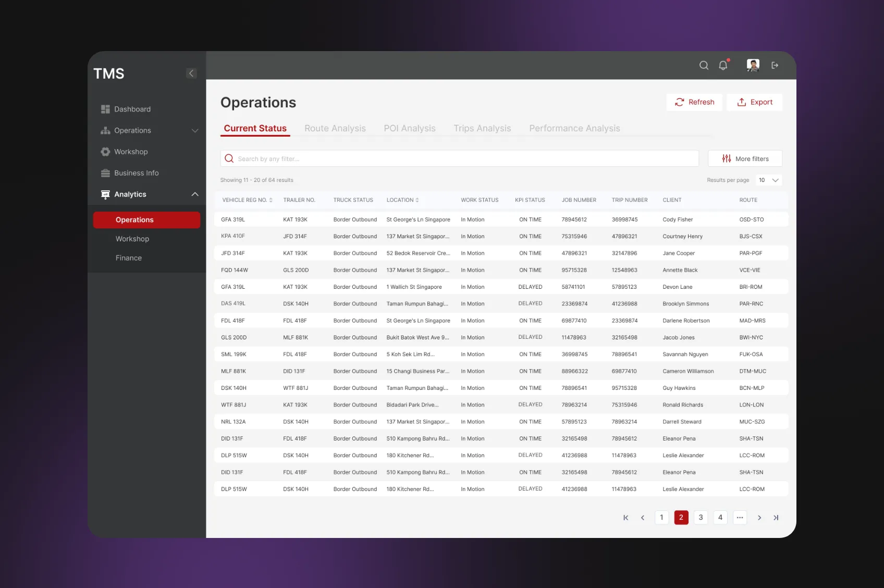
Task: Jump to the first page of results
Action: (625, 518)
